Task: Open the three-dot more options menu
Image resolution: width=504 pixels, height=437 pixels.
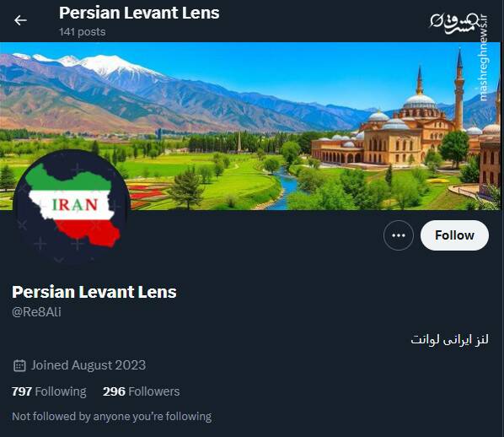Action: 399,235
